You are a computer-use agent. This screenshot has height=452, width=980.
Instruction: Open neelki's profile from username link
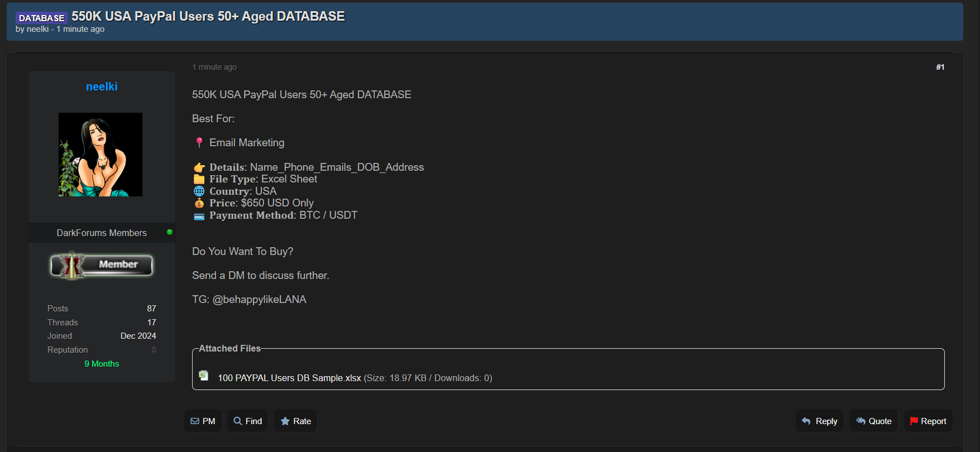[102, 86]
